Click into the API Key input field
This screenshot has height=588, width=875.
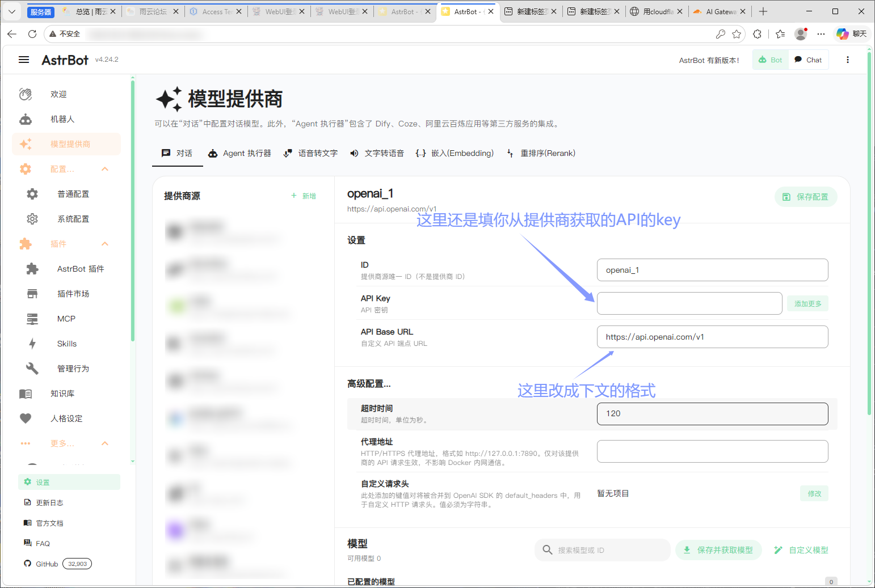pos(689,303)
